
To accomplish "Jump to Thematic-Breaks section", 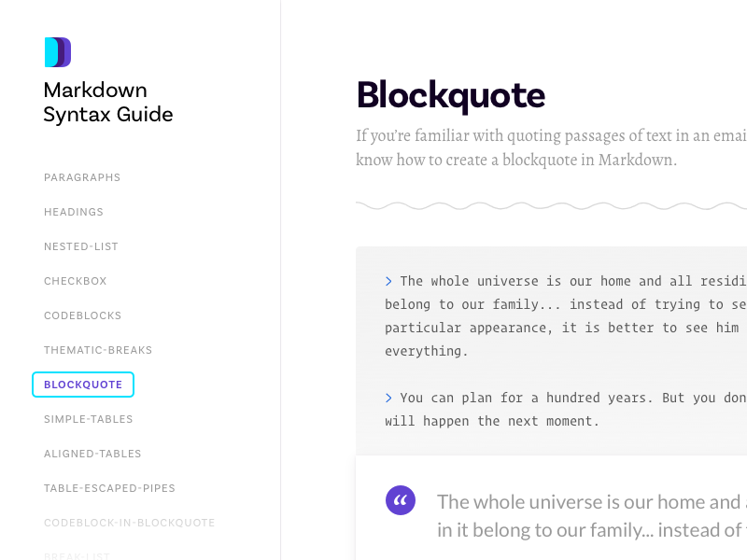I will [x=98, y=350].
